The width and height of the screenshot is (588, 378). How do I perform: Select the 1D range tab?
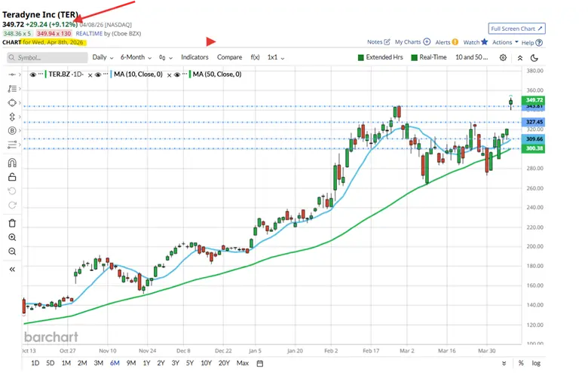point(35,363)
